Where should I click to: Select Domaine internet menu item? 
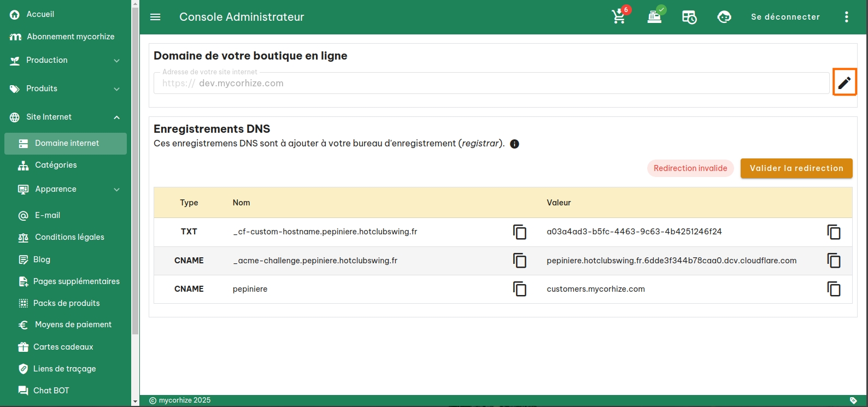(66, 143)
